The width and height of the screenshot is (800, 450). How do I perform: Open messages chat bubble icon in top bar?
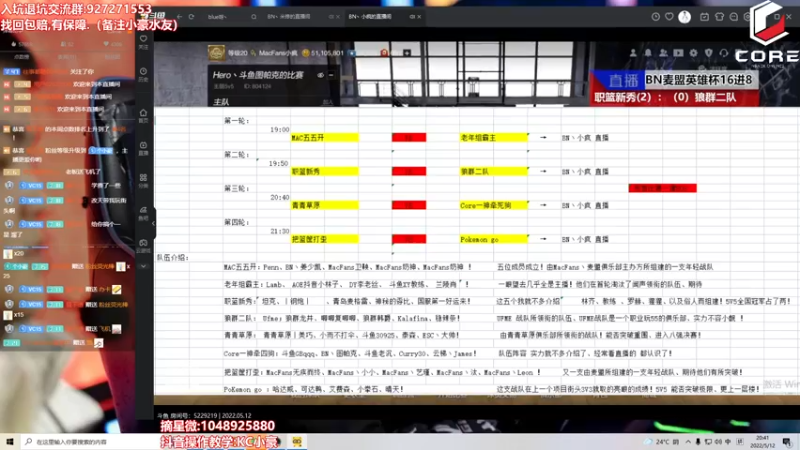(734, 17)
